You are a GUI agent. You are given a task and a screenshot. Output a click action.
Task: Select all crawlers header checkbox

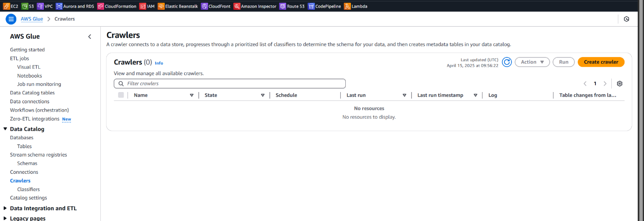(x=121, y=95)
